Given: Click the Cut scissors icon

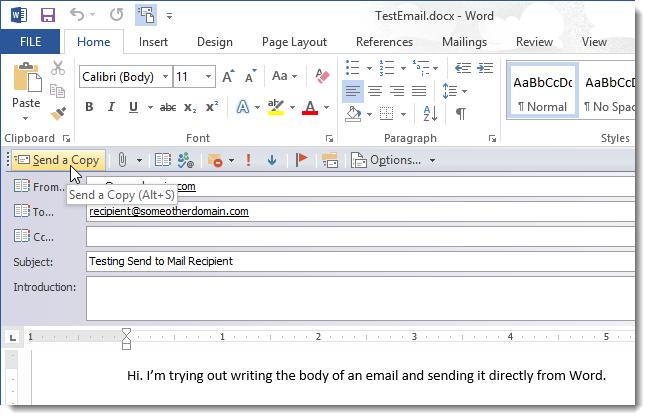Looking at the screenshot, I should point(58,68).
